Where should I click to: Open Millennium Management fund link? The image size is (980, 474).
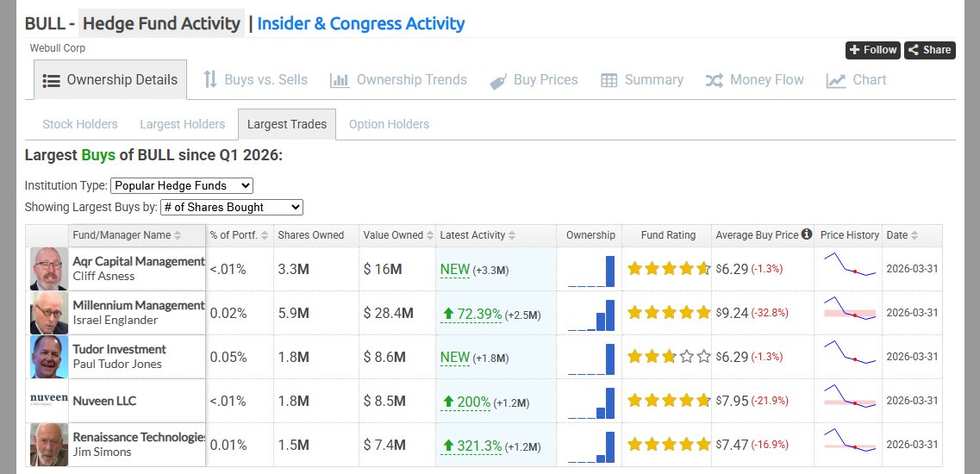click(x=139, y=305)
